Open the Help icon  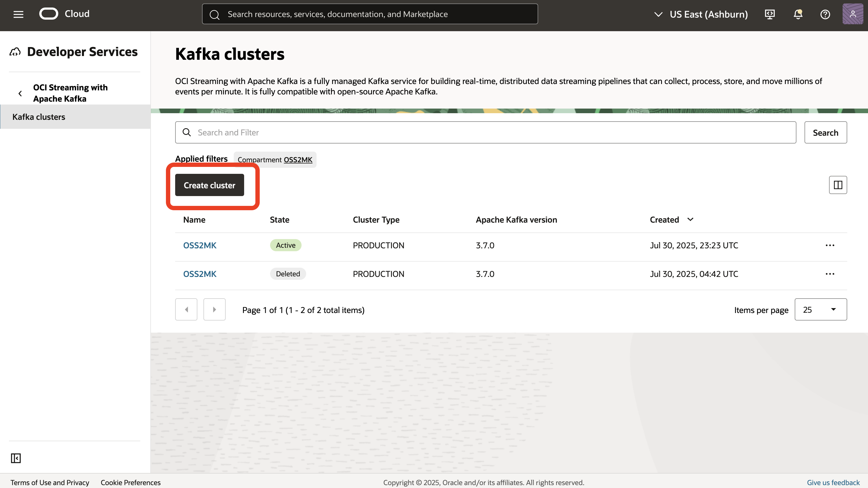click(x=825, y=14)
